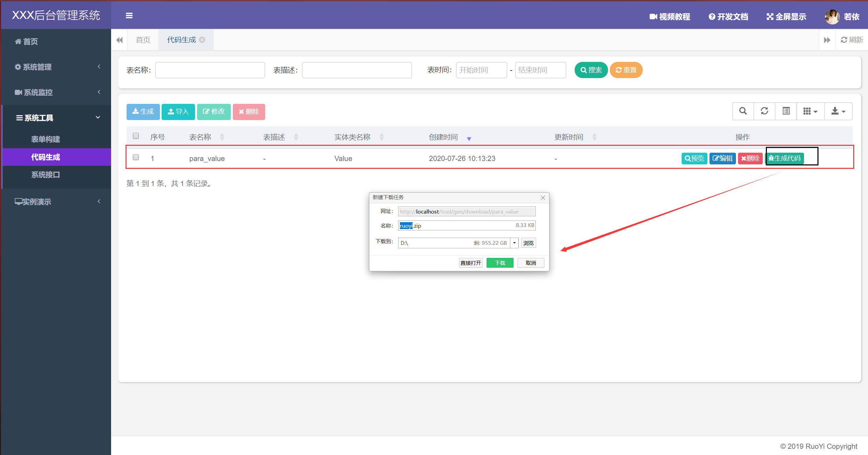The height and width of the screenshot is (455, 868).
Task: Click 浏览 to choose download location
Action: click(x=529, y=243)
